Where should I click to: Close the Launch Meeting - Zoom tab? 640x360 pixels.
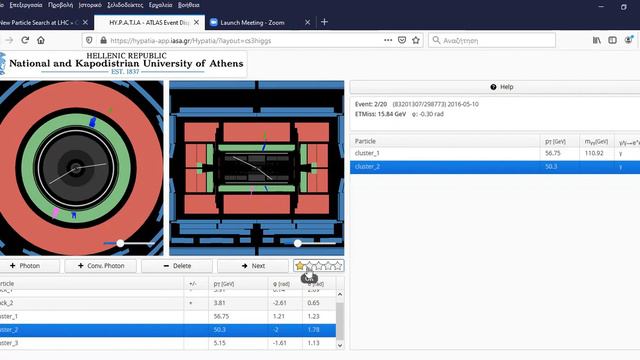[x=307, y=22]
